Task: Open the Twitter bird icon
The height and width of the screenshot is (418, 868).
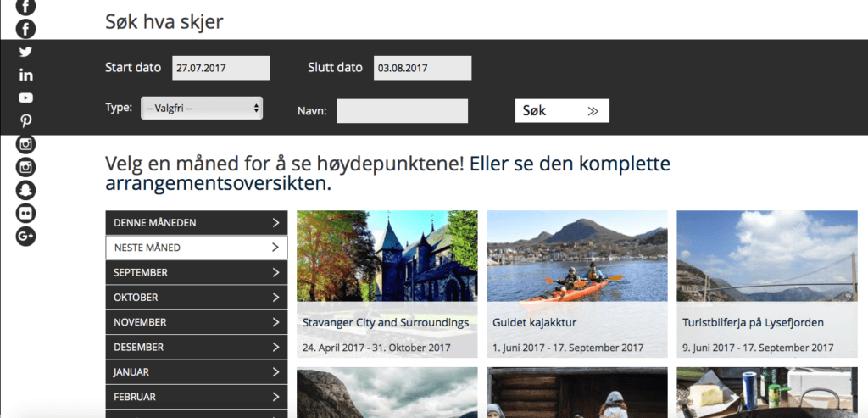Action: 25,52
